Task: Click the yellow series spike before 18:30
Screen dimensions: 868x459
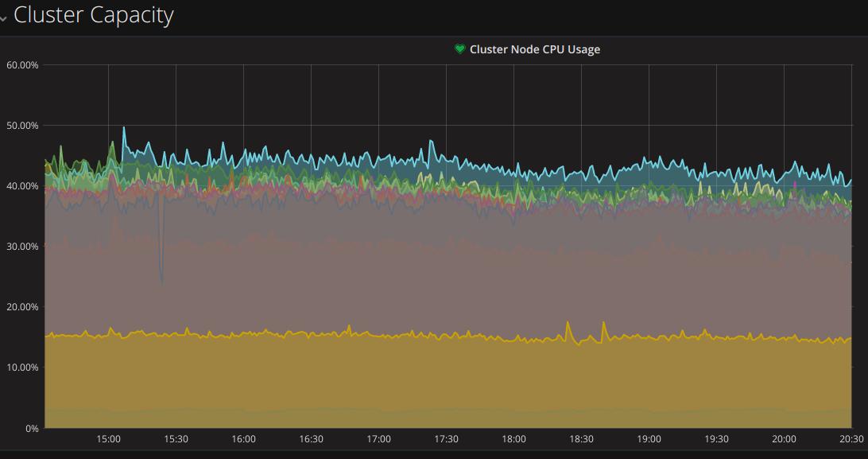Action: click(x=568, y=322)
